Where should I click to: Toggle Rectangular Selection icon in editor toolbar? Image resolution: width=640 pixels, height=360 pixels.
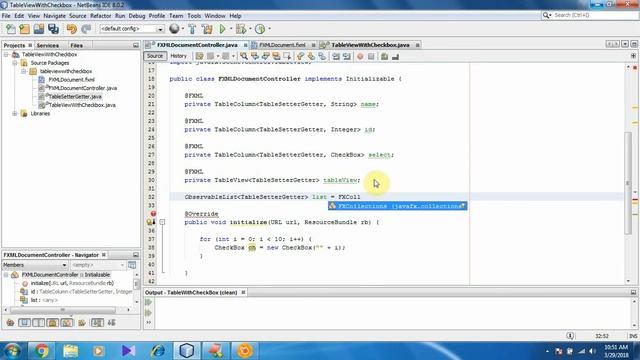click(x=287, y=56)
